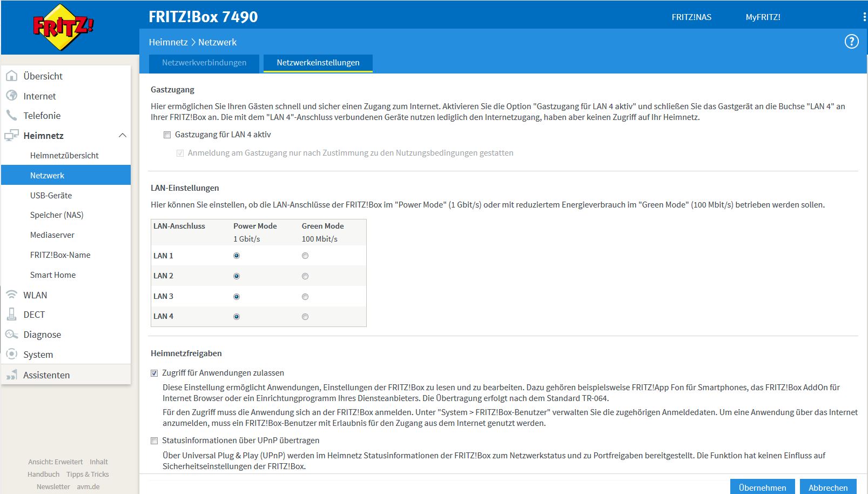The height and width of the screenshot is (494, 868).
Task: Toggle Anmeldung am Gastzugang Nutzungsbedingungen checkbox
Action: (180, 153)
